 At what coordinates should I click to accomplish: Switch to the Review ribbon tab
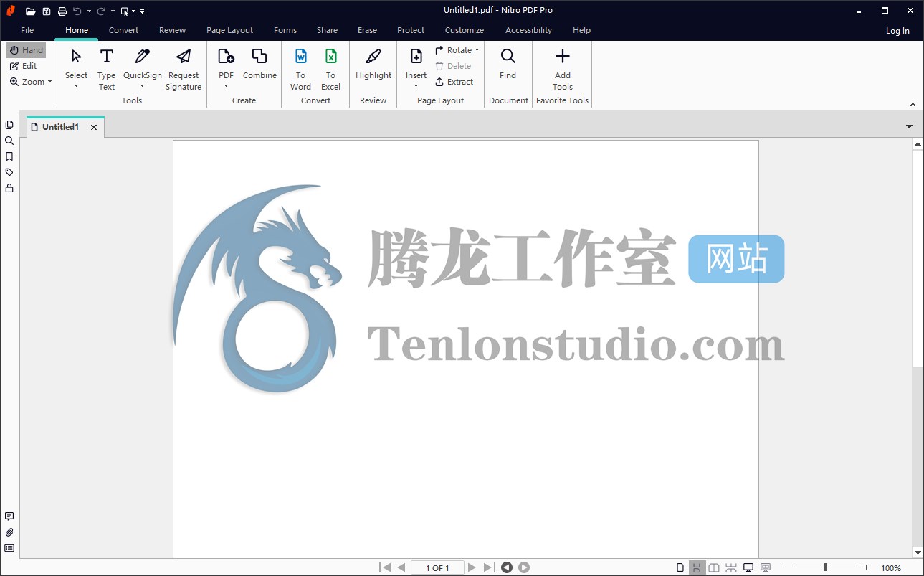(172, 30)
